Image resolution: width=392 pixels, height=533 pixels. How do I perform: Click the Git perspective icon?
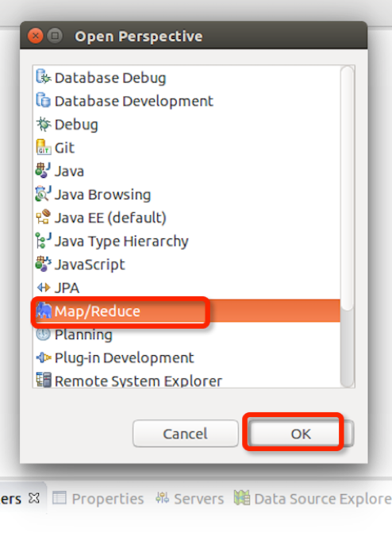coord(44,147)
